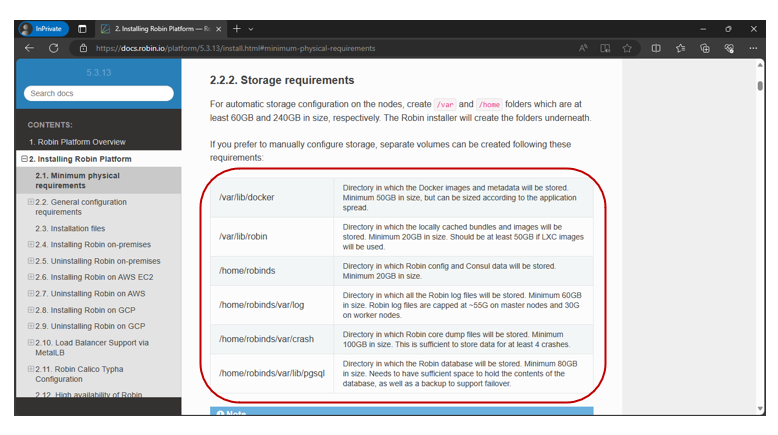Select /home/robinds/var/crash table cell

pyautogui.click(x=272, y=339)
